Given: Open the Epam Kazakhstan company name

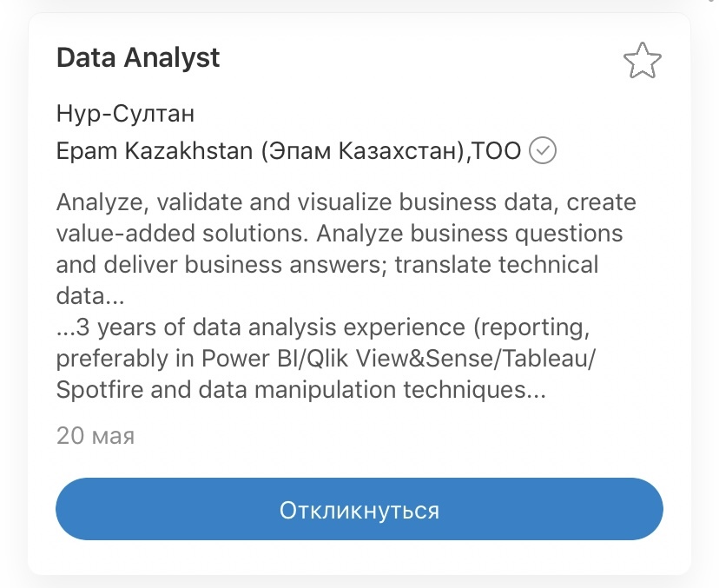Looking at the screenshot, I should click(x=288, y=151).
